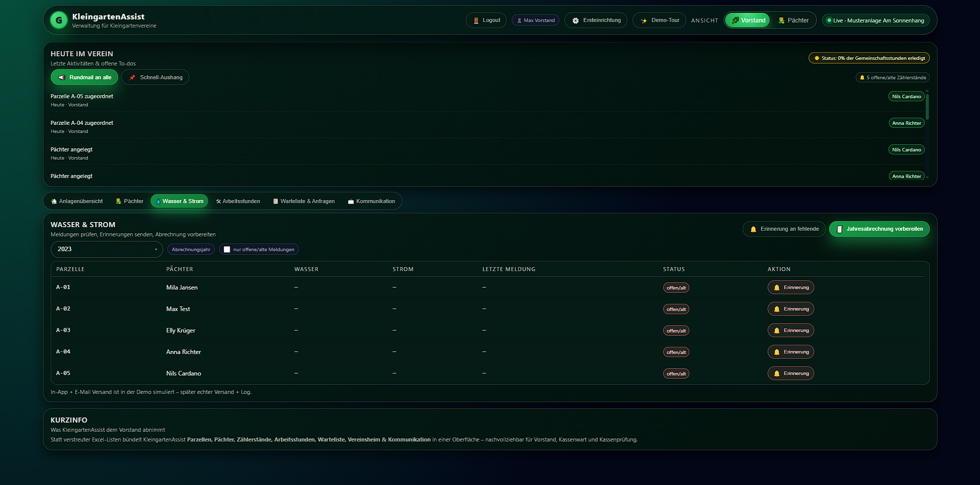The height and width of the screenshot is (485, 980).
Task: Select the tools icon for Arbeitsstunden
Action: 218,201
